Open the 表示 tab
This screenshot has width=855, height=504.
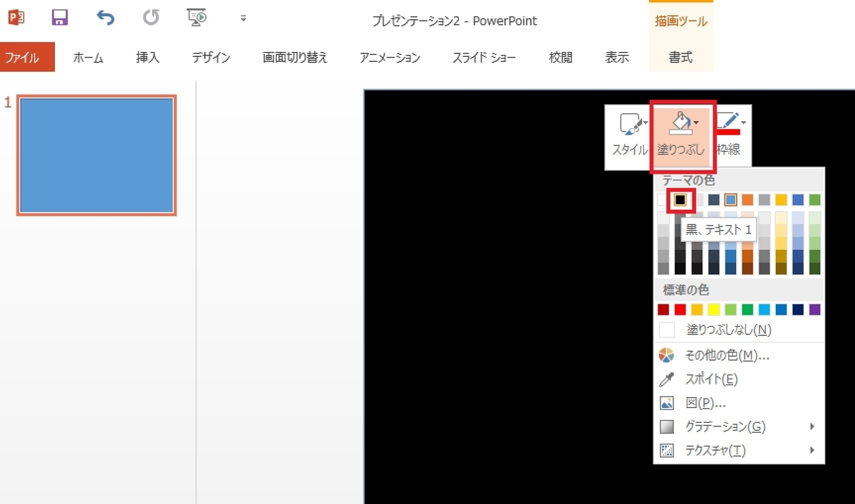pyautogui.click(x=617, y=58)
